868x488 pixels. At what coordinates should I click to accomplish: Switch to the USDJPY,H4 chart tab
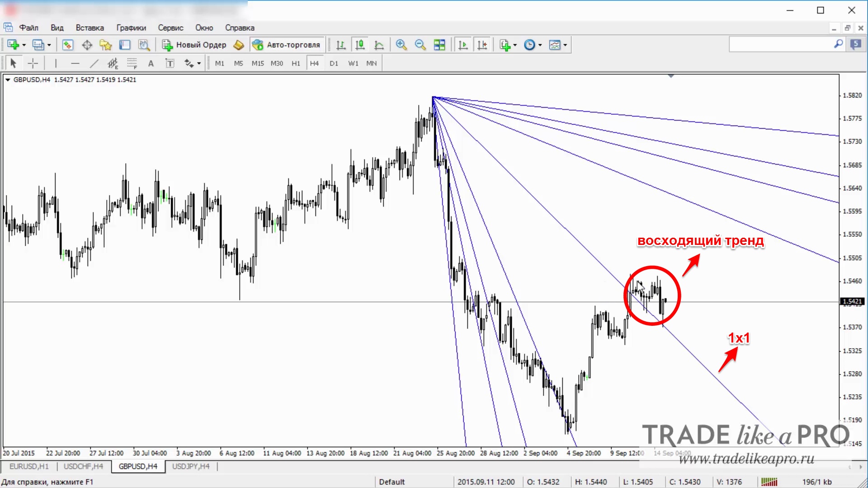[x=191, y=466]
